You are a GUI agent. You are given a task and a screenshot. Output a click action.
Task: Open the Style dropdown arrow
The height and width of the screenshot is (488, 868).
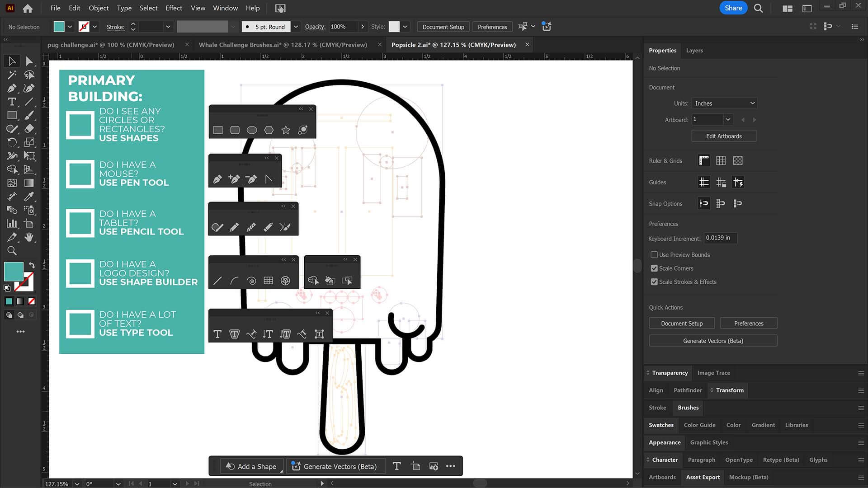pyautogui.click(x=405, y=27)
